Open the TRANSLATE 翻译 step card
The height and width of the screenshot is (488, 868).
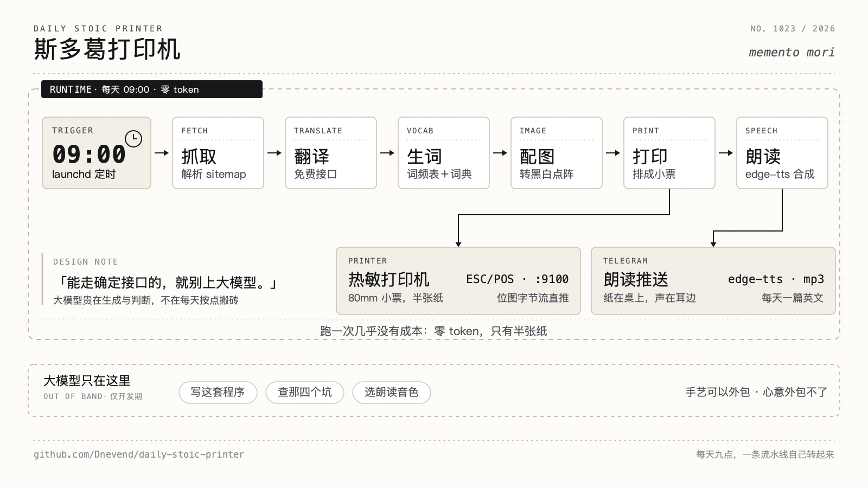click(x=331, y=153)
